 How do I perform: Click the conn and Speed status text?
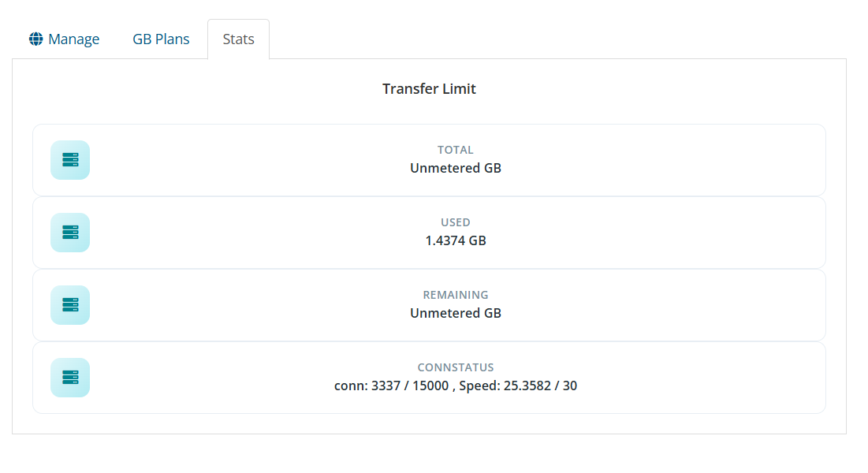point(456,385)
